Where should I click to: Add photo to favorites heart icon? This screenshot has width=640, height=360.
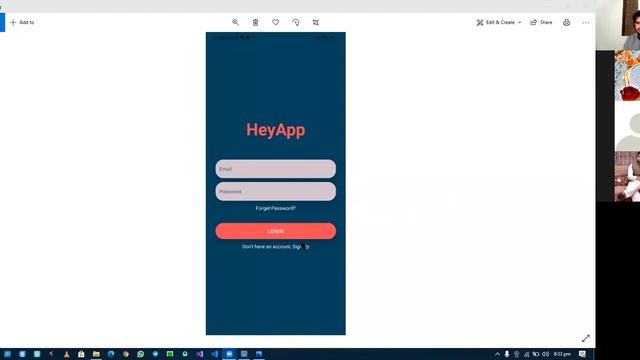[276, 22]
